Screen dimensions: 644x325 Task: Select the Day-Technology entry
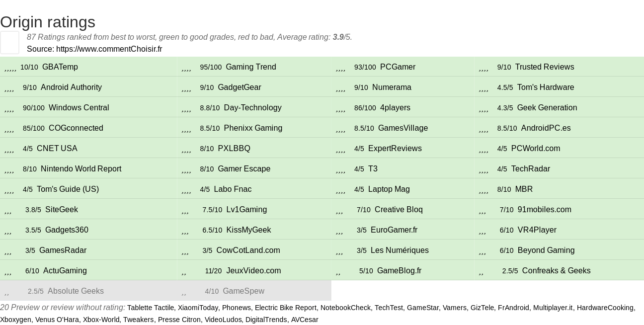point(253,108)
